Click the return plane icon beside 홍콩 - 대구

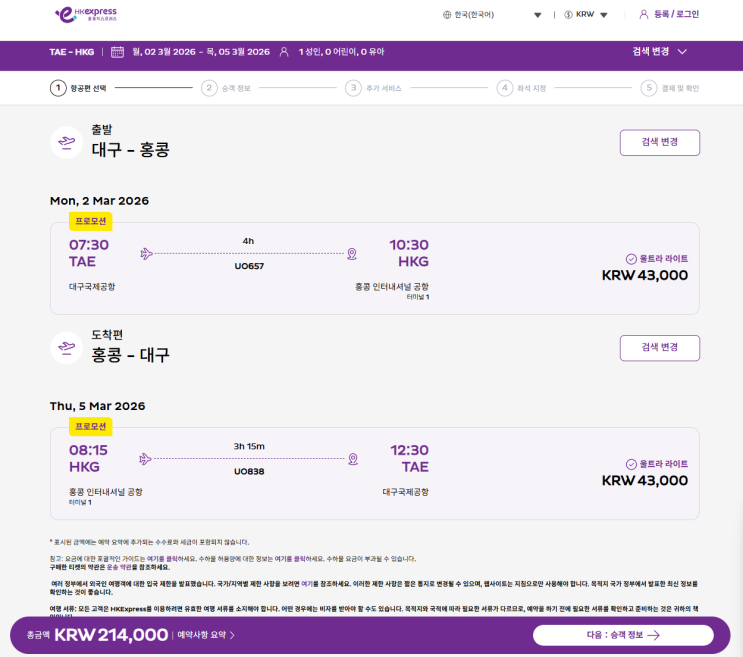[x=66, y=348]
